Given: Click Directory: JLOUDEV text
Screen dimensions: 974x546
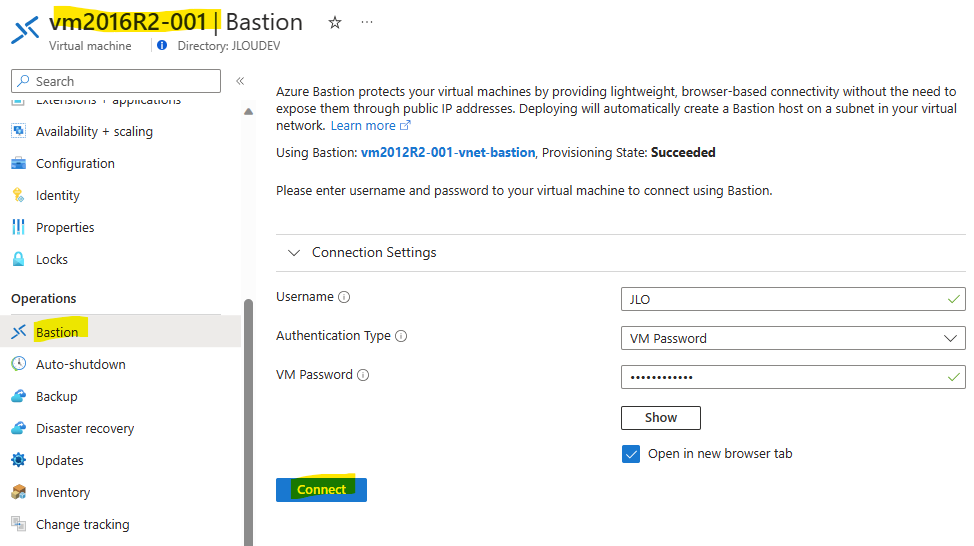Looking at the screenshot, I should (229, 46).
